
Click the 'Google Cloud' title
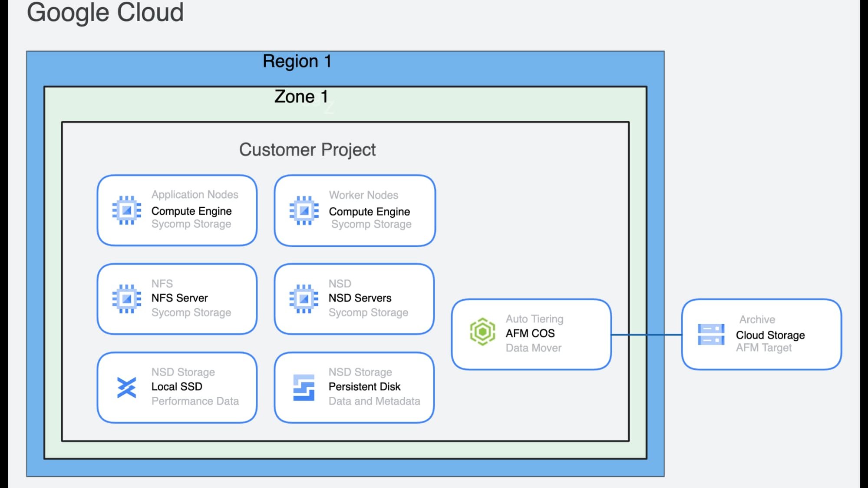coord(106,12)
